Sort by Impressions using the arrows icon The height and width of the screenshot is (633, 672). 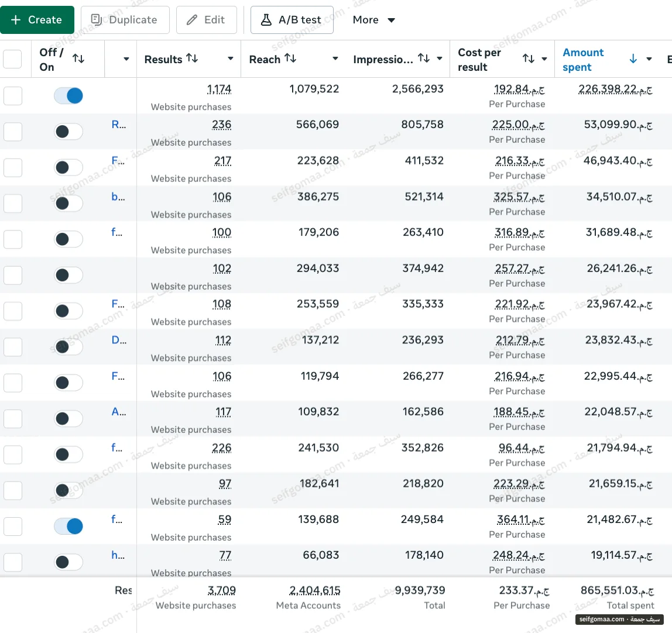click(424, 59)
